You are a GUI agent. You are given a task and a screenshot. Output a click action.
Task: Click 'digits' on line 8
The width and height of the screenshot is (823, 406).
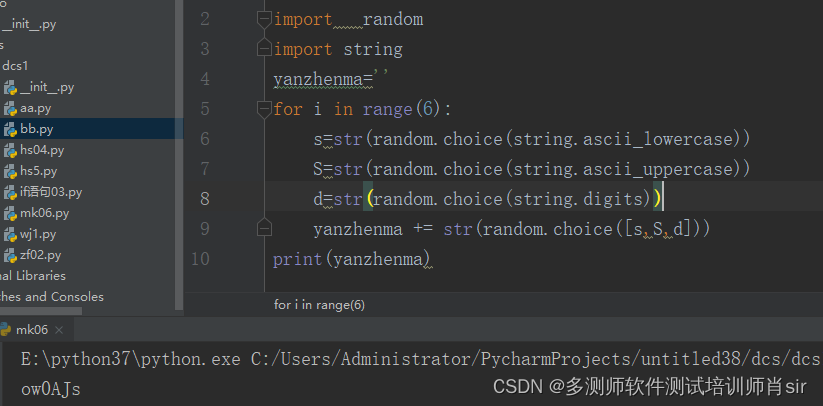(x=613, y=199)
